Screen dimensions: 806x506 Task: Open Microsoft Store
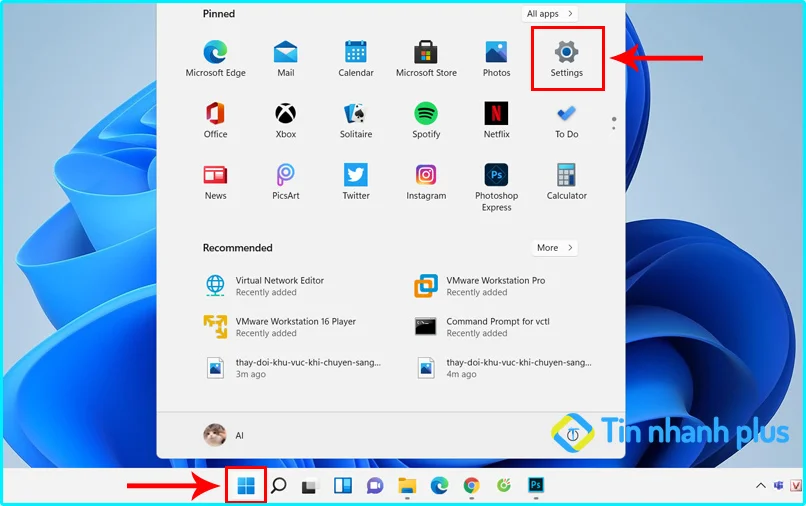point(426,59)
